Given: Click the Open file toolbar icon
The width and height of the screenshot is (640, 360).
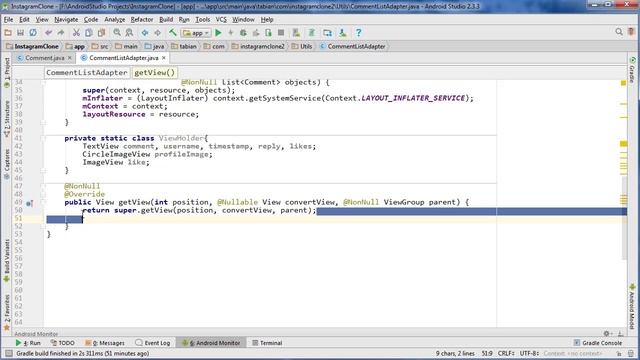Looking at the screenshot, I should (8, 33).
